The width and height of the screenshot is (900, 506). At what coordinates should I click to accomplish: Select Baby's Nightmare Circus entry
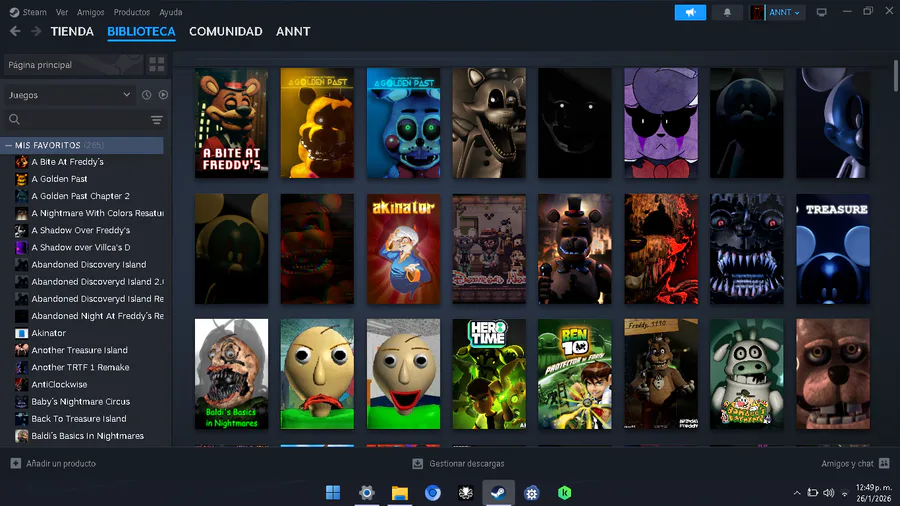[80, 402]
